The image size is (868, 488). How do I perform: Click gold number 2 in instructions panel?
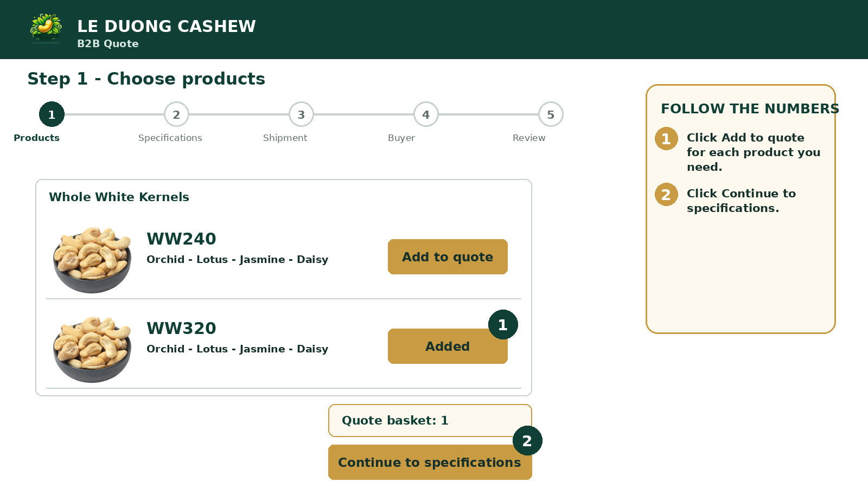coord(666,195)
